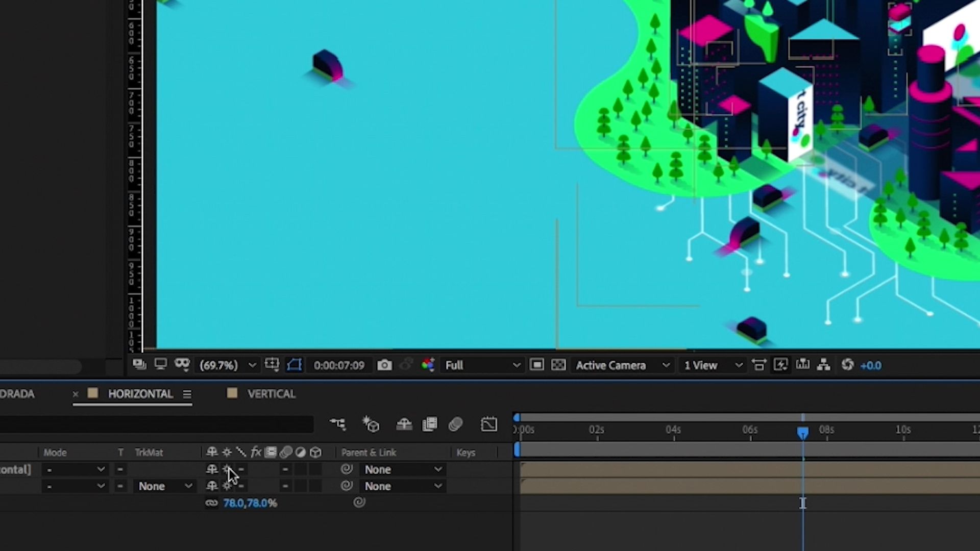Image resolution: width=980 pixels, height=551 pixels.
Task: Click the 78.0,78.0% scale value
Action: 250,503
